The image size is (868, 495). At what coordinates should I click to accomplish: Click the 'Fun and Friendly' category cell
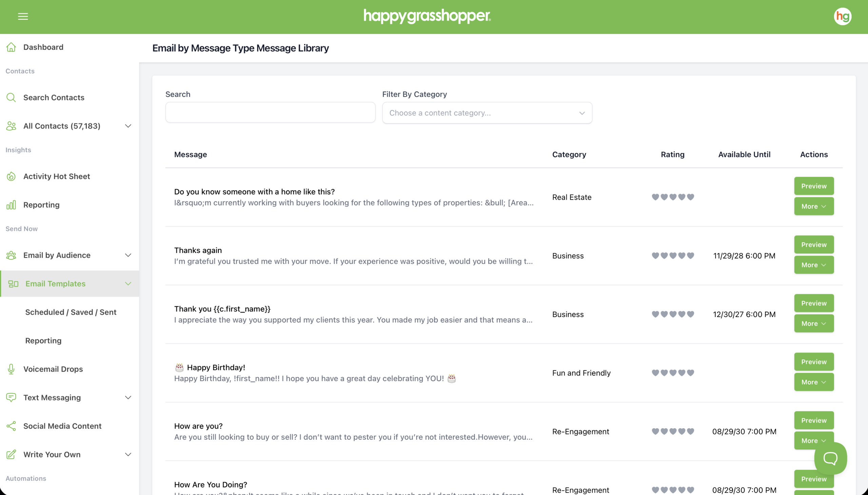[581, 373]
